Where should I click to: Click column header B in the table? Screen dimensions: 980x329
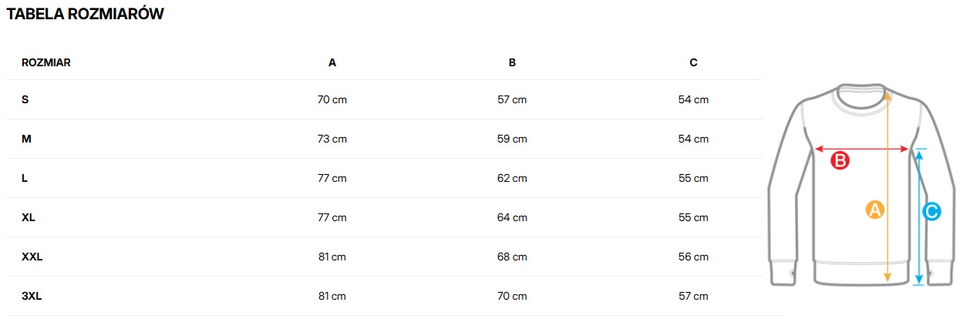[x=512, y=62]
